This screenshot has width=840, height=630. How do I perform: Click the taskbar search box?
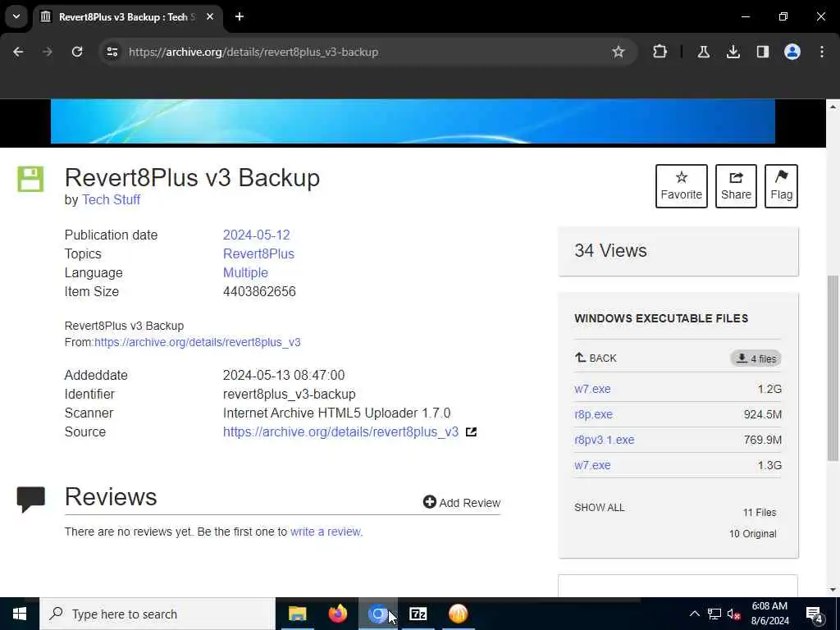tap(157, 614)
